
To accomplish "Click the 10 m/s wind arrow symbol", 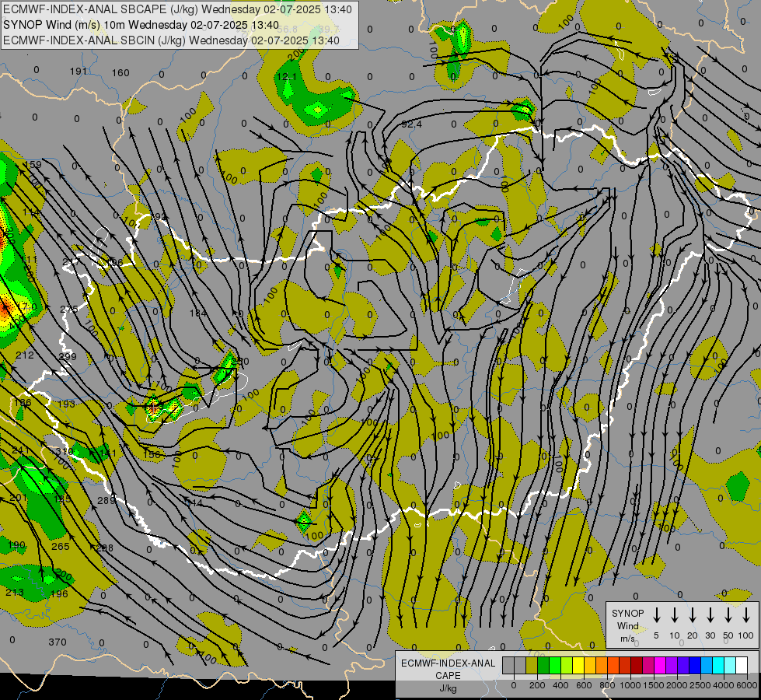I will click(x=675, y=615).
